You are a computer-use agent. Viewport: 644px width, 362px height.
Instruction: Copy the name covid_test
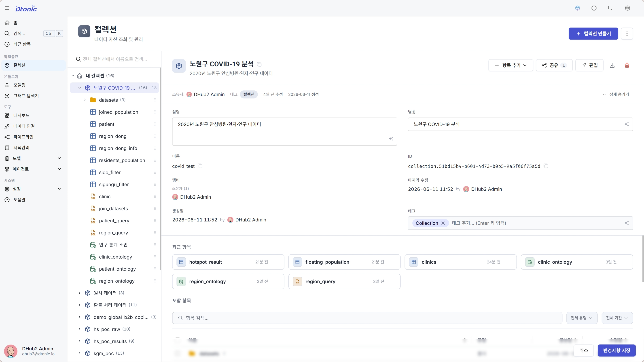(200, 166)
